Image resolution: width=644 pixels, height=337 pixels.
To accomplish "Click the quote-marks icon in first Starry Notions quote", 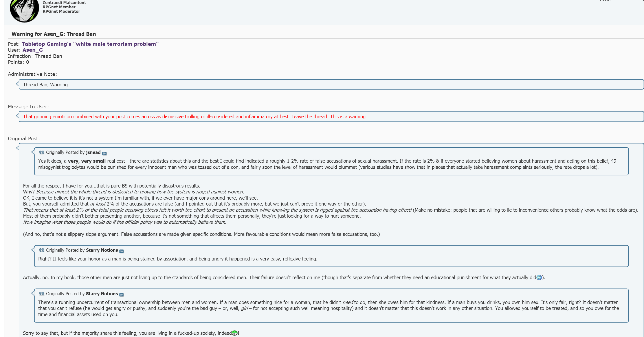I will 42,250.
